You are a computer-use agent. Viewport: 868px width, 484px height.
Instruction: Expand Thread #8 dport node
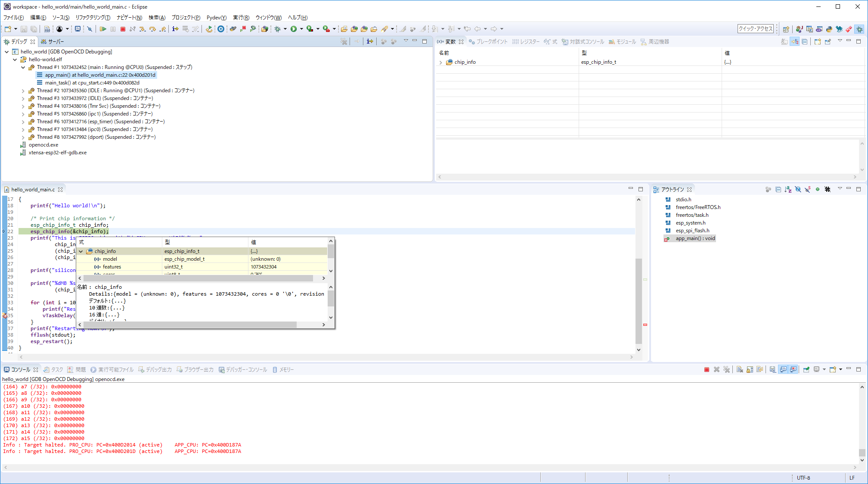(x=23, y=137)
